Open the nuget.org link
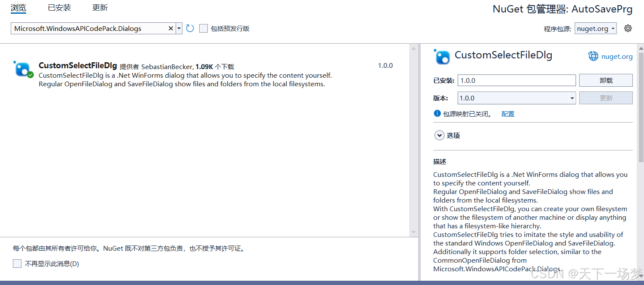644x285 pixels. tap(617, 56)
